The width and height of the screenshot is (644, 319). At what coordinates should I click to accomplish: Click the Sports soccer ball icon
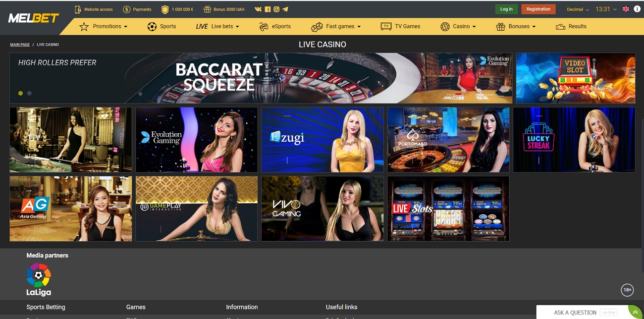point(152,27)
